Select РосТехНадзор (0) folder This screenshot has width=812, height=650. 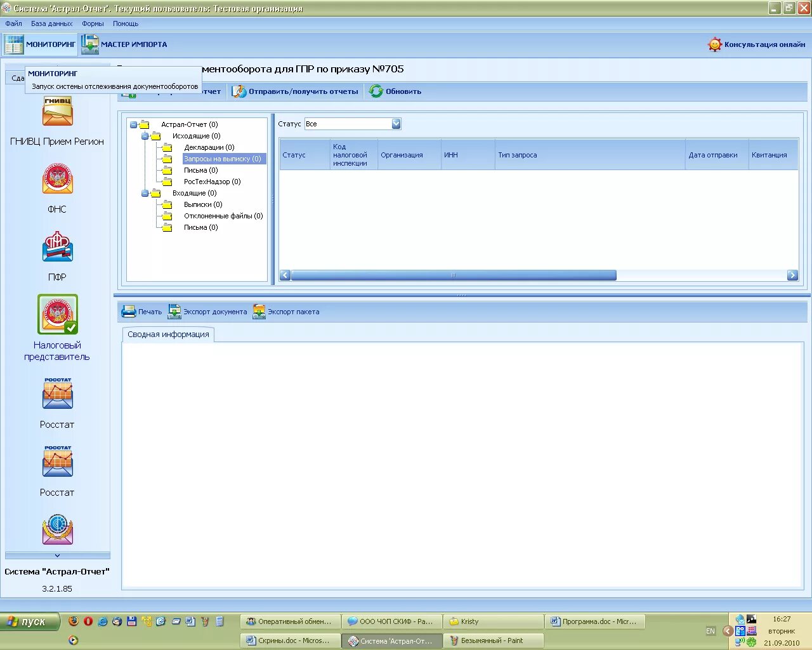[x=212, y=182]
